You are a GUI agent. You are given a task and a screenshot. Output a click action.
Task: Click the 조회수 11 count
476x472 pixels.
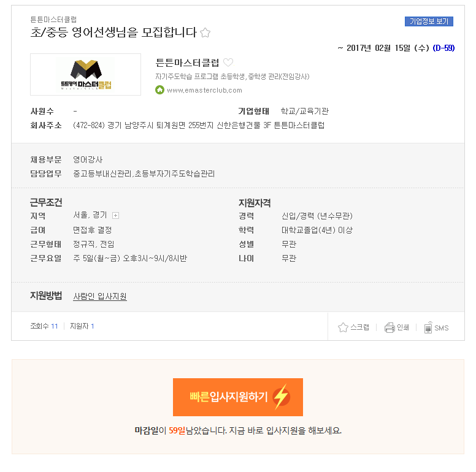(44, 326)
